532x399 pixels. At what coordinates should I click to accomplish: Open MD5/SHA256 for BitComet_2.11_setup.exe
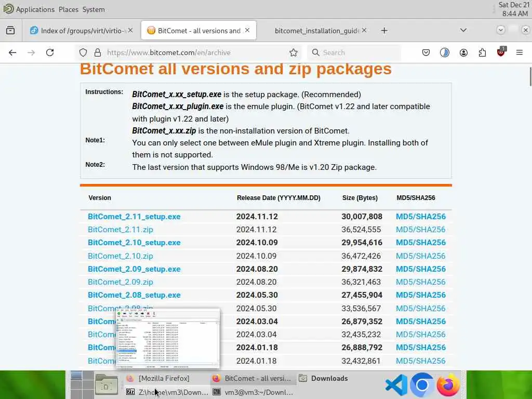pos(421,217)
